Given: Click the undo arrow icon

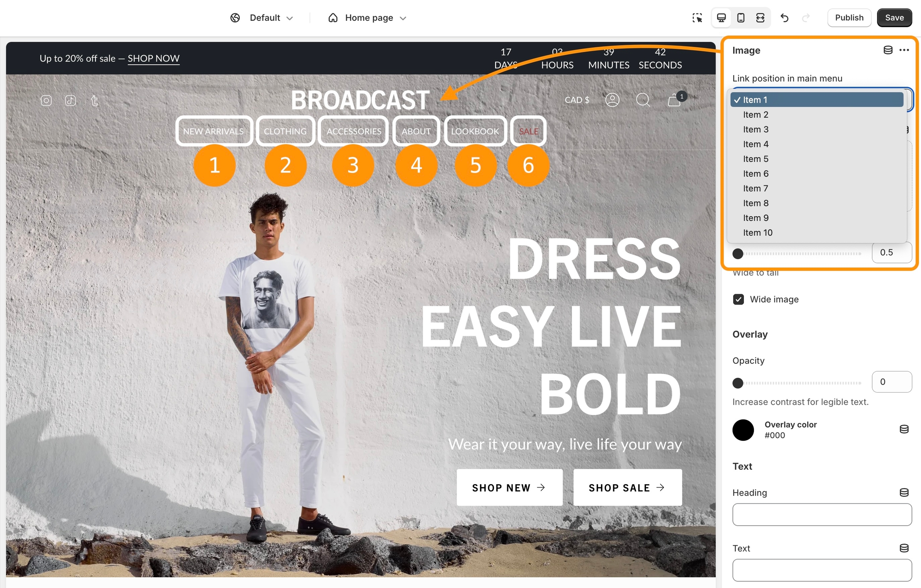Looking at the screenshot, I should [x=784, y=18].
